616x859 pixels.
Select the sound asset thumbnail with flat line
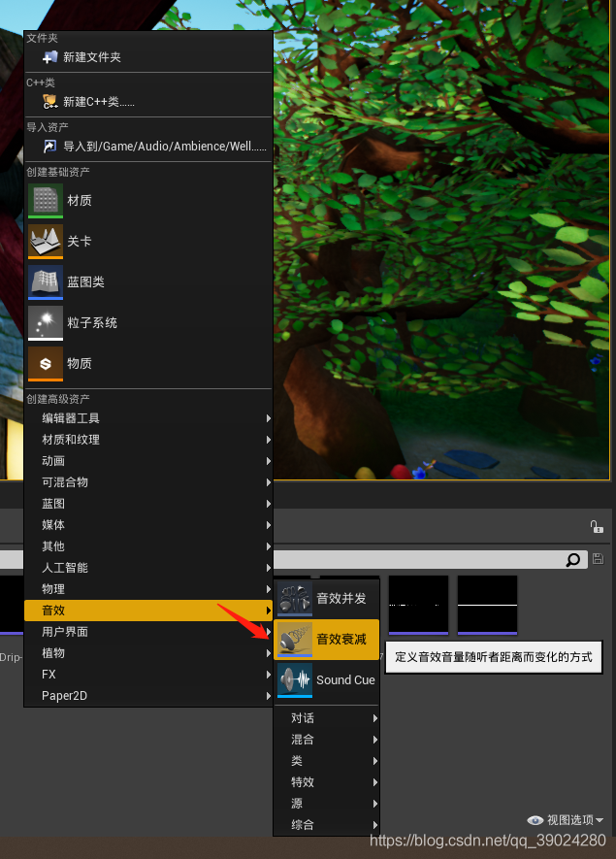(x=487, y=605)
